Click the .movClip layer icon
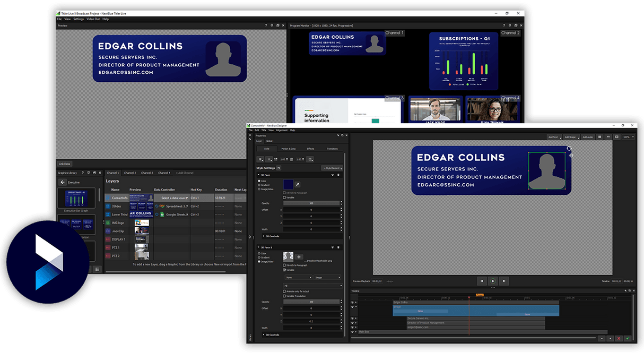The width and height of the screenshot is (644, 360). click(x=108, y=231)
